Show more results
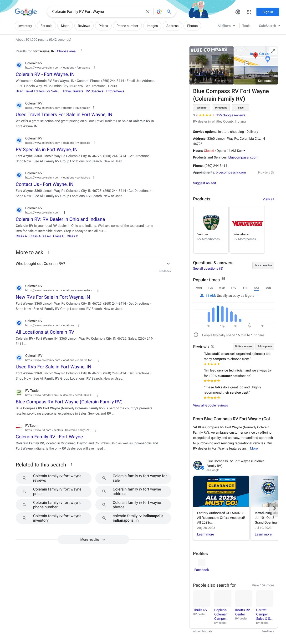The height and width of the screenshot is (644, 286). pyautogui.click(x=93, y=540)
